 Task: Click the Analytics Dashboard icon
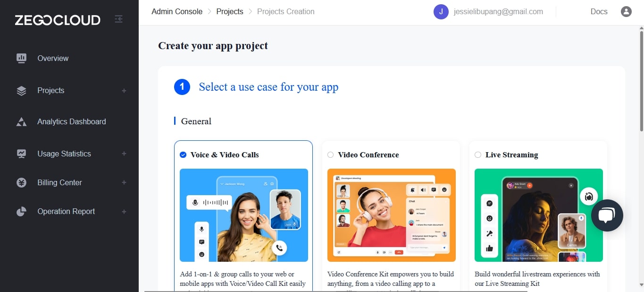pyautogui.click(x=21, y=122)
